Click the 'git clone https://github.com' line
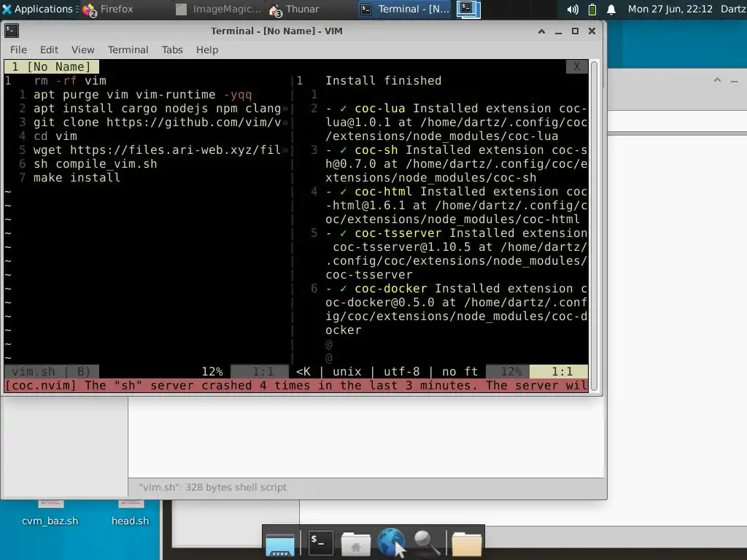The image size is (747, 560). coord(158,122)
